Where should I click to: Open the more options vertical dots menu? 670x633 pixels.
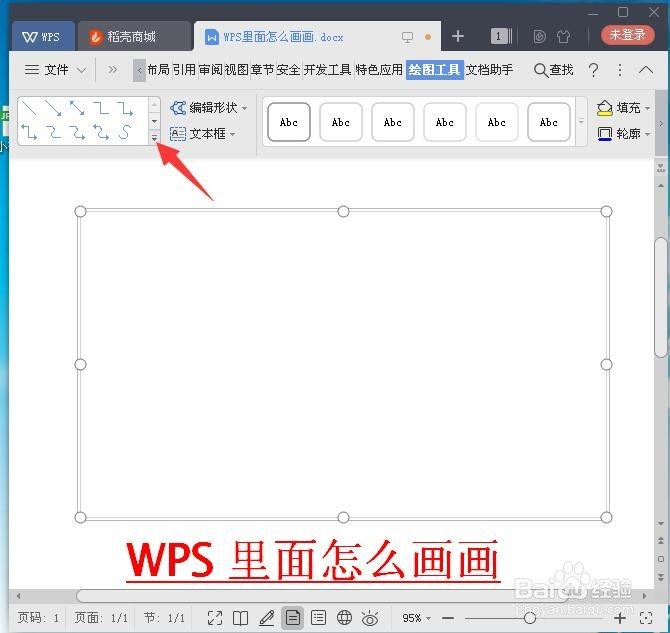[620, 70]
